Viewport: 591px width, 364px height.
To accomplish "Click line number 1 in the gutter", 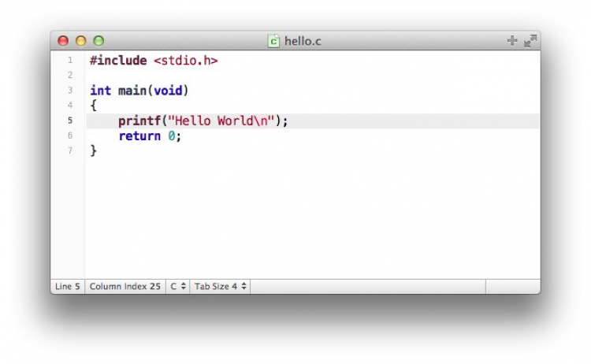I will pyautogui.click(x=70, y=61).
